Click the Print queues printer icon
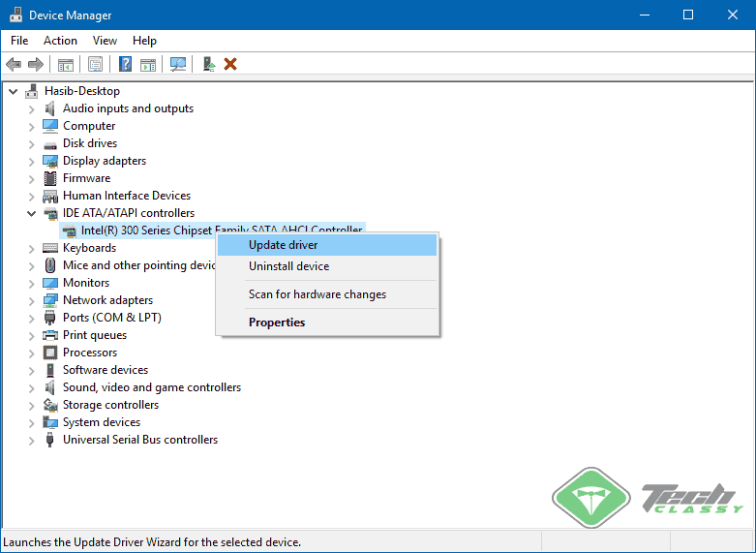Screen dimensions: 756x553 pyautogui.click(x=50, y=335)
